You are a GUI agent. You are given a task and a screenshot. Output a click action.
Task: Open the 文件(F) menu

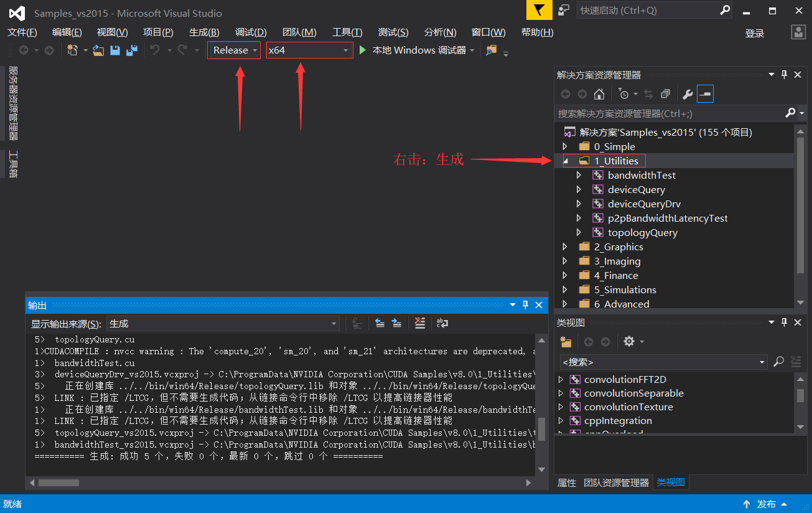(22, 32)
